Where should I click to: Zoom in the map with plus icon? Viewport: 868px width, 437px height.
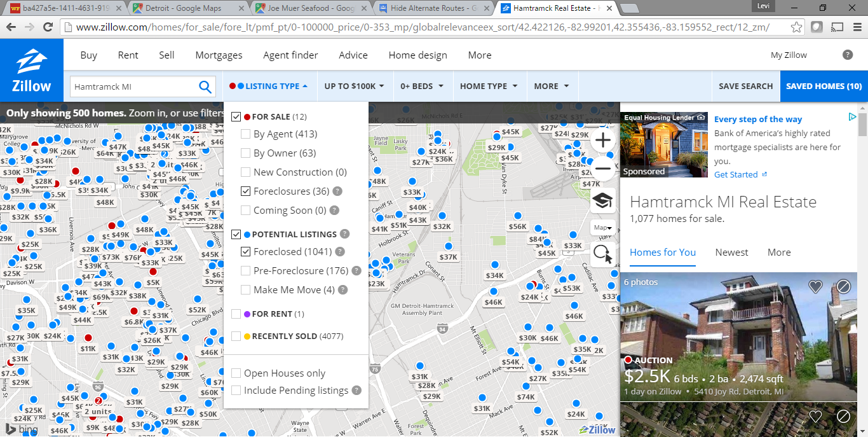pos(602,141)
